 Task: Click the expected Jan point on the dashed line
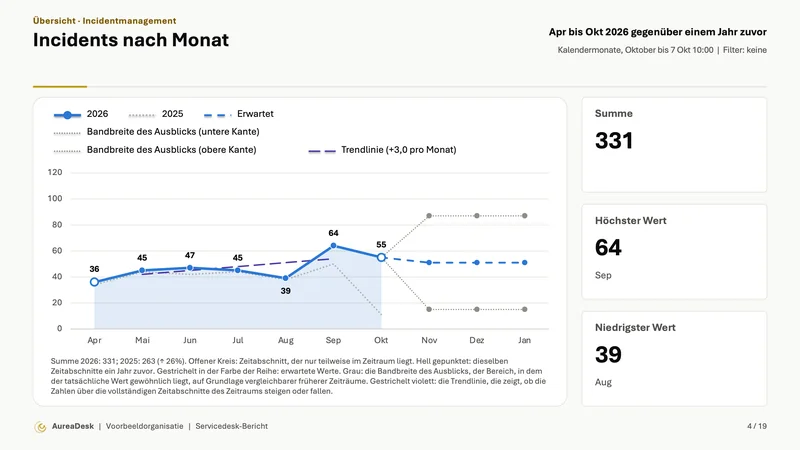524,262
